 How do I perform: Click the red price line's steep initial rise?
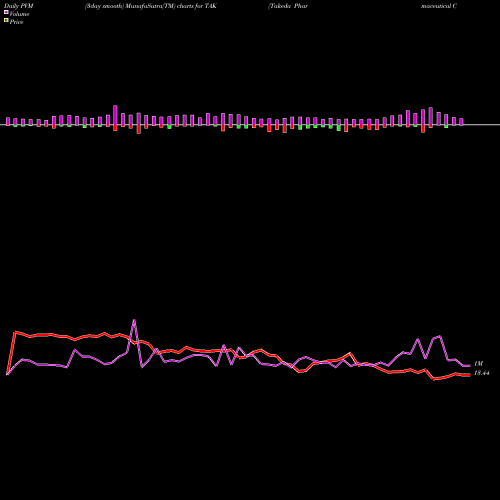(x=11, y=353)
